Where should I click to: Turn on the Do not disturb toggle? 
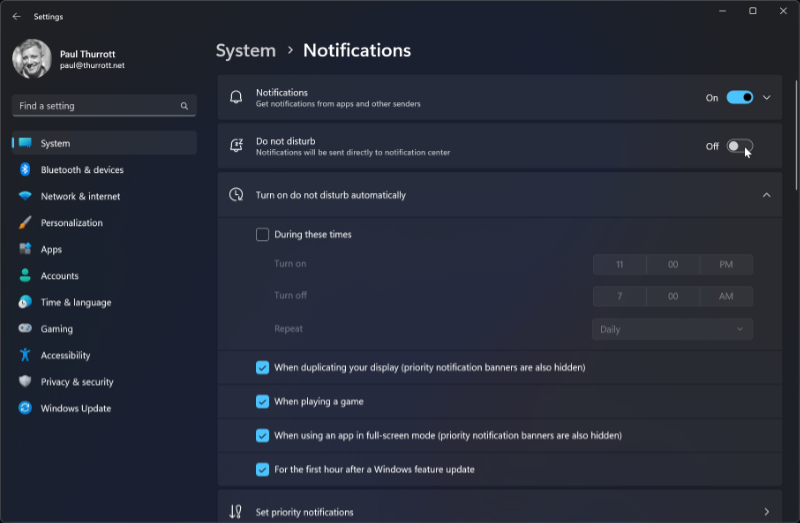739,146
